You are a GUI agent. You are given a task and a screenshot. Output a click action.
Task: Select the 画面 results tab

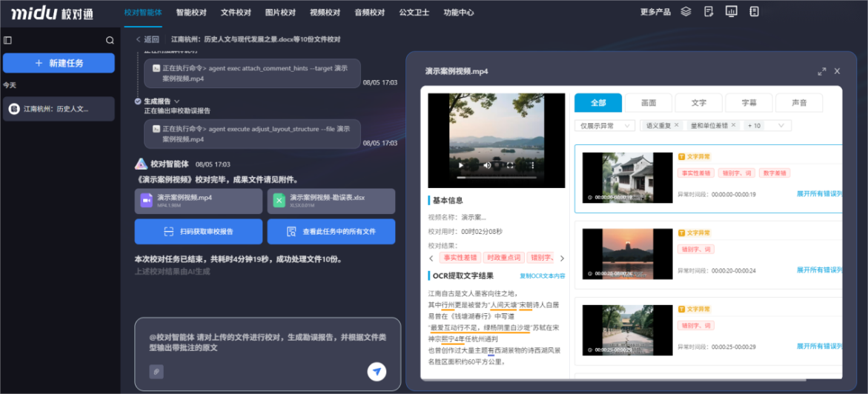[649, 103]
